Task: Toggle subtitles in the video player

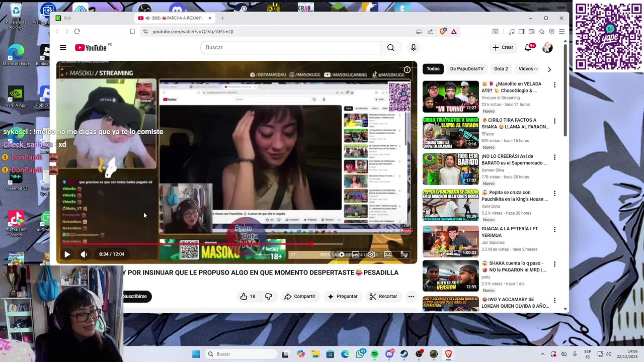Action: [356, 254]
